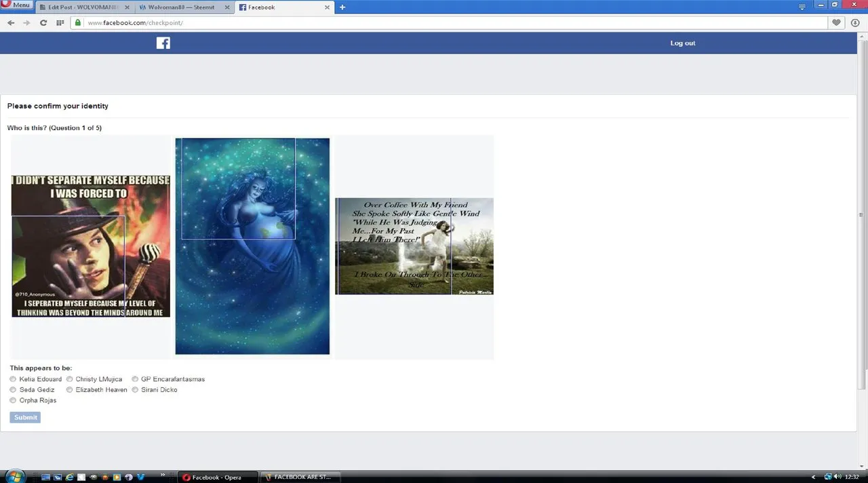Select the Seda Gediz radio button
This screenshot has width=868, height=483.
[13, 389]
